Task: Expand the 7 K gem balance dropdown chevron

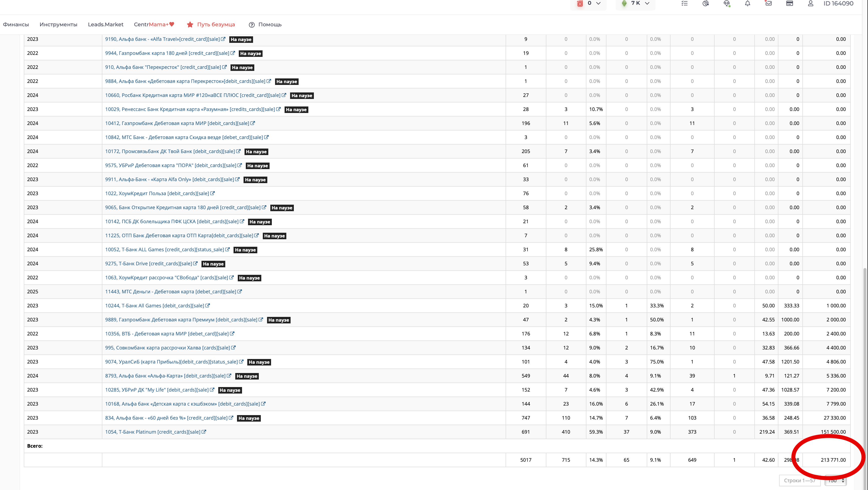Action: (x=647, y=3)
